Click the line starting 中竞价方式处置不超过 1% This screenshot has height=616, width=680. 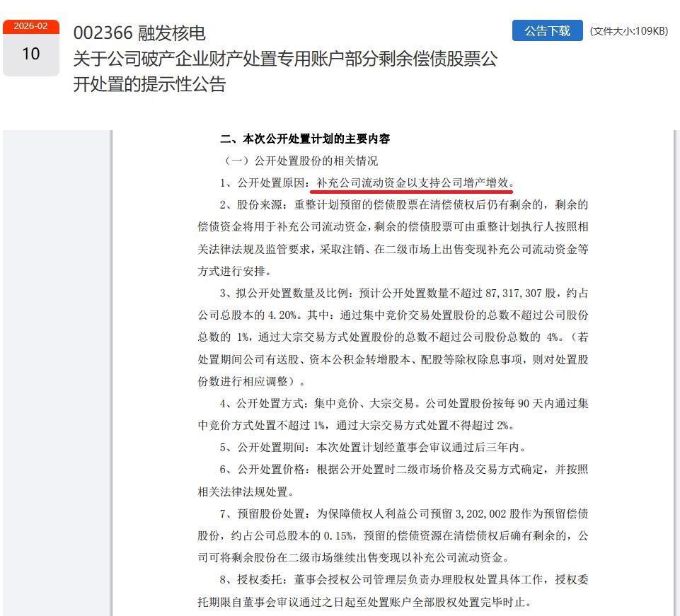pos(356,425)
